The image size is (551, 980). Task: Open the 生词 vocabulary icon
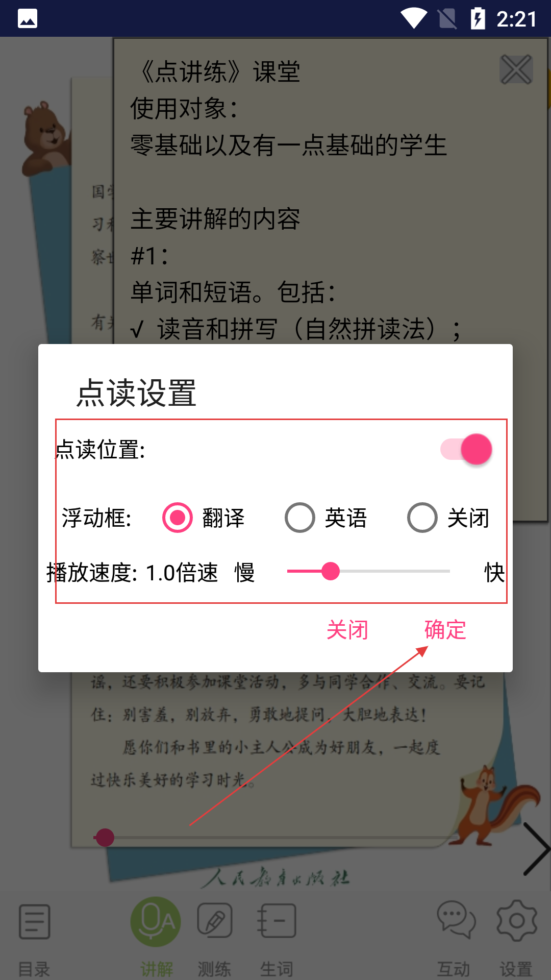(x=277, y=921)
